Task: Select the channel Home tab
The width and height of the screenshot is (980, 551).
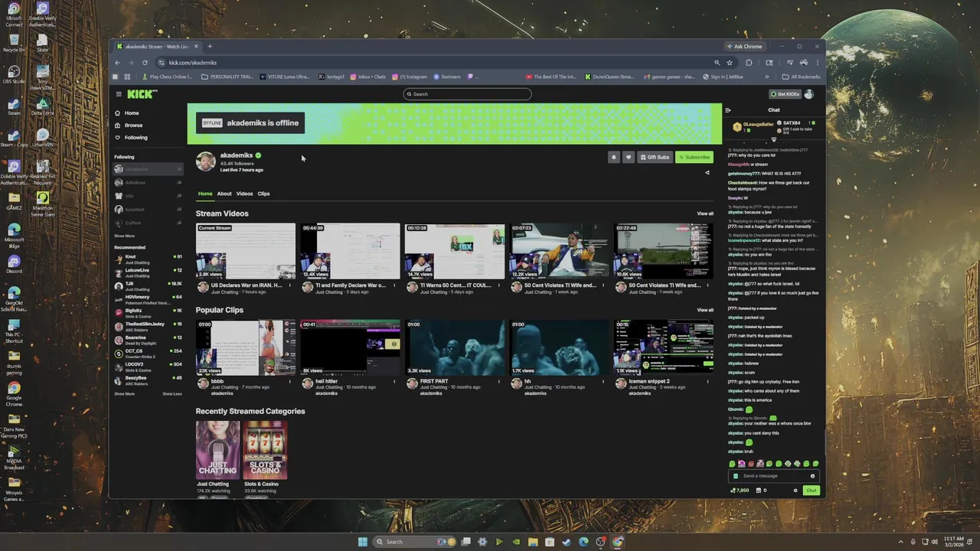Action: 205,194
